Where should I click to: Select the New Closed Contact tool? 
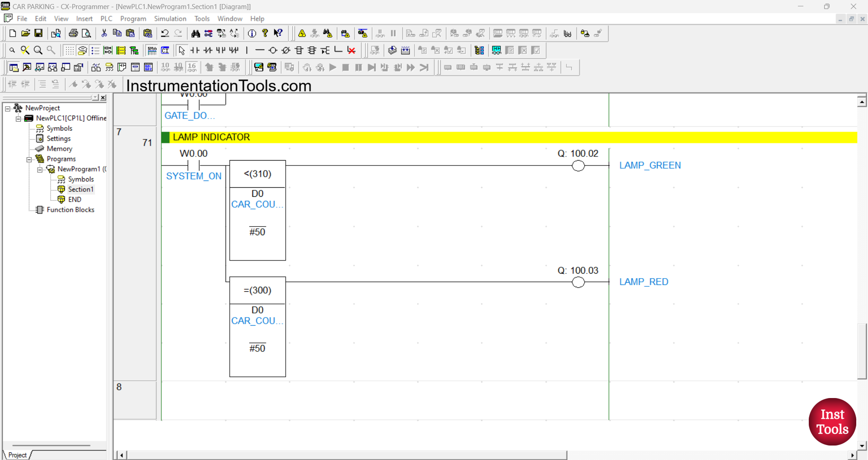pos(208,50)
